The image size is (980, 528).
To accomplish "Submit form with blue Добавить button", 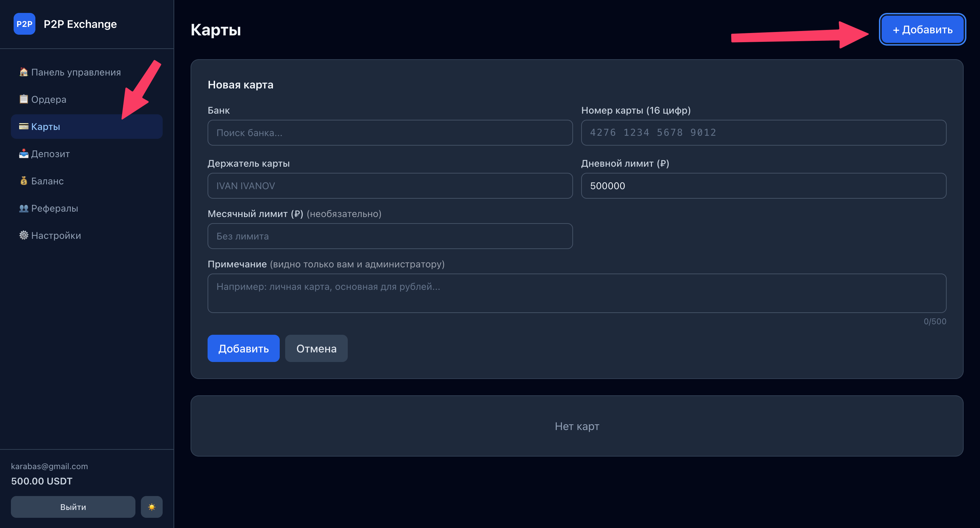I will (243, 348).
